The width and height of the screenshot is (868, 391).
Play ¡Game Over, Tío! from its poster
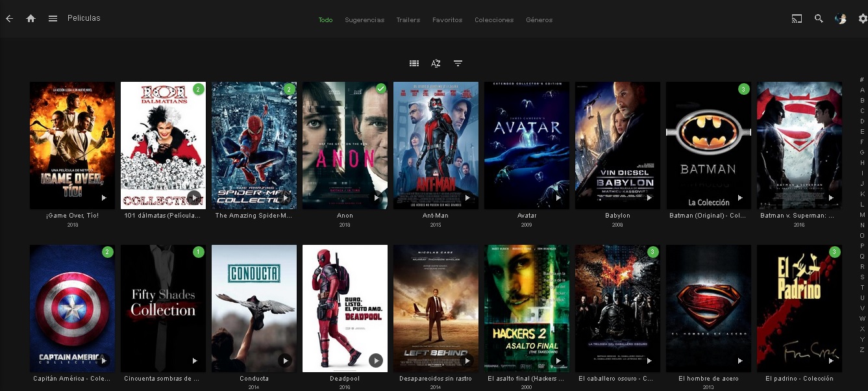[103, 197]
